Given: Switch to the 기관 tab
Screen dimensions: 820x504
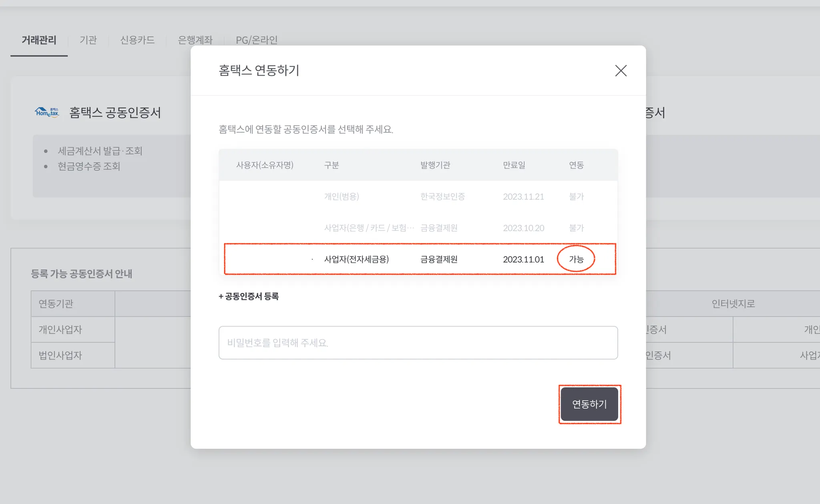Looking at the screenshot, I should coord(88,40).
